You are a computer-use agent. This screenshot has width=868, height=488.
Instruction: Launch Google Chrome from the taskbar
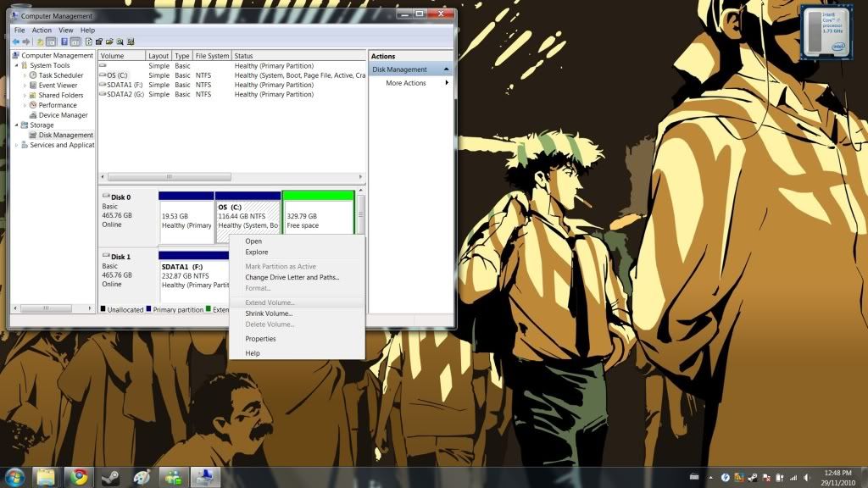tap(78, 477)
